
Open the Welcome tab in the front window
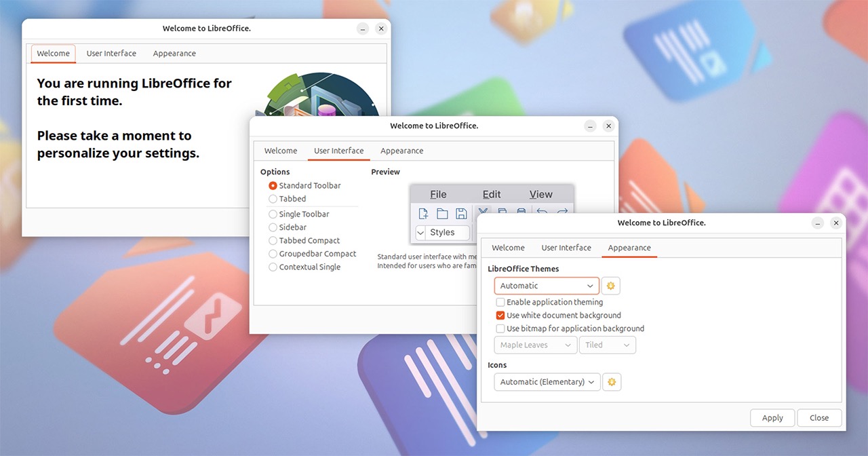[508, 248]
